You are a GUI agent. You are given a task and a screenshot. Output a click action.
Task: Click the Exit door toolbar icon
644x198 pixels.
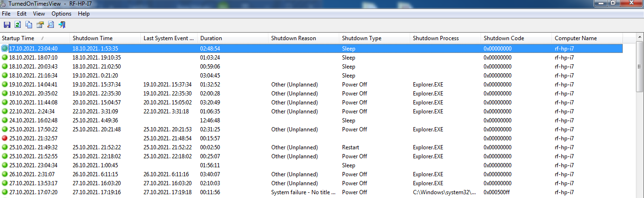(62, 25)
